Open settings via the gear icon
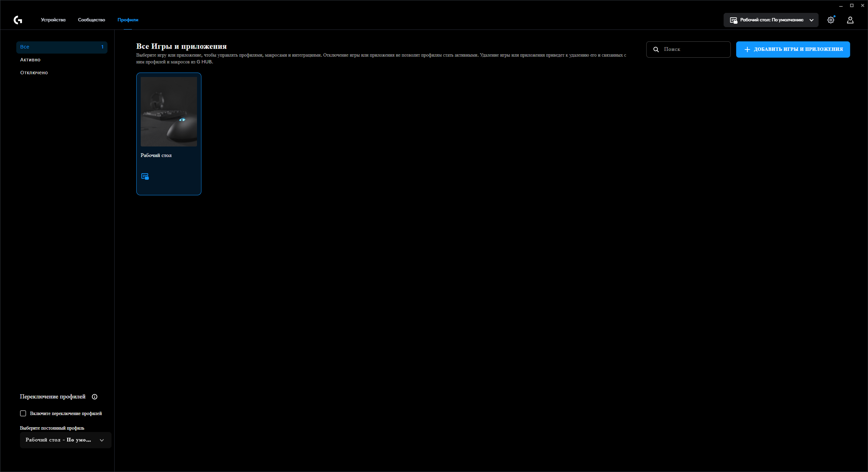The image size is (868, 472). [x=830, y=20]
